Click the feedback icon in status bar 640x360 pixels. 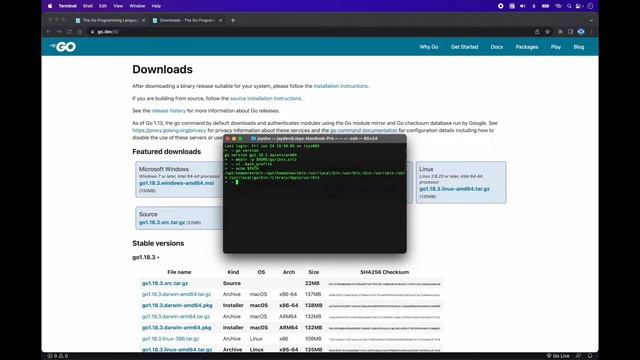coord(578,356)
